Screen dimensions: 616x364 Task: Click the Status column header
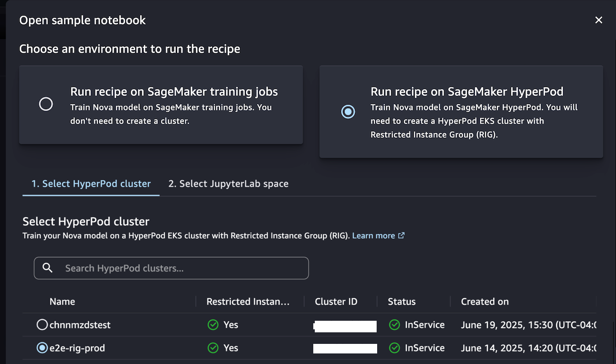pyautogui.click(x=402, y=302)
